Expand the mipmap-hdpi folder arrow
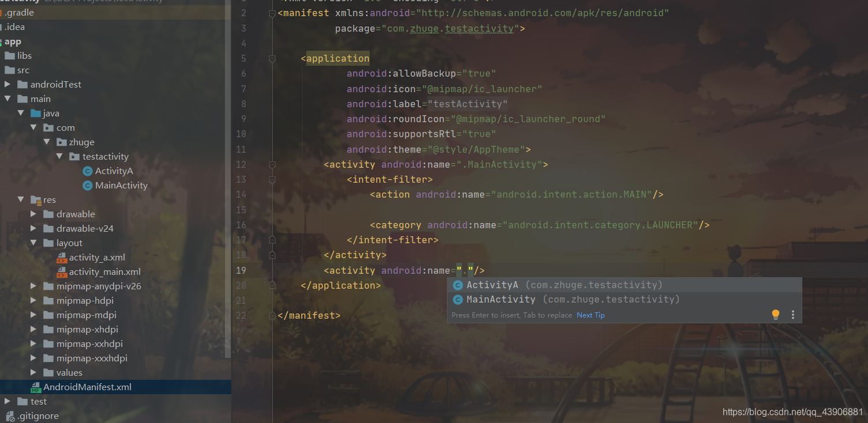 (34, 300)
